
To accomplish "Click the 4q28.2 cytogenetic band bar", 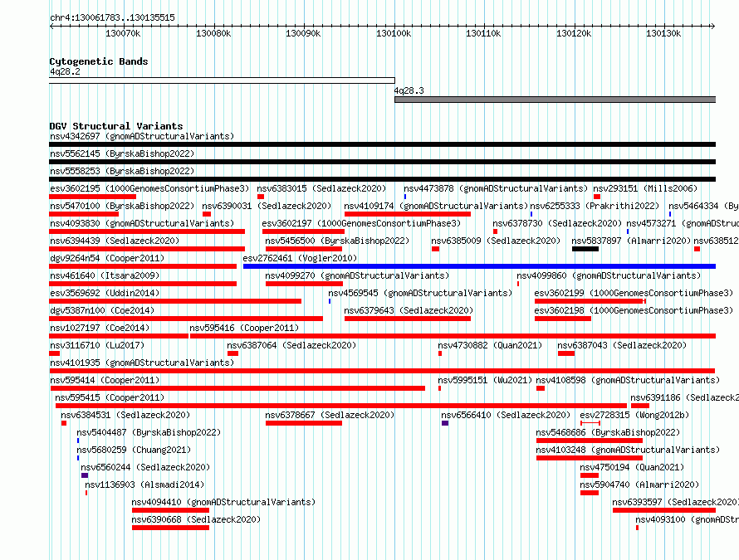I will tap(222, 80).
